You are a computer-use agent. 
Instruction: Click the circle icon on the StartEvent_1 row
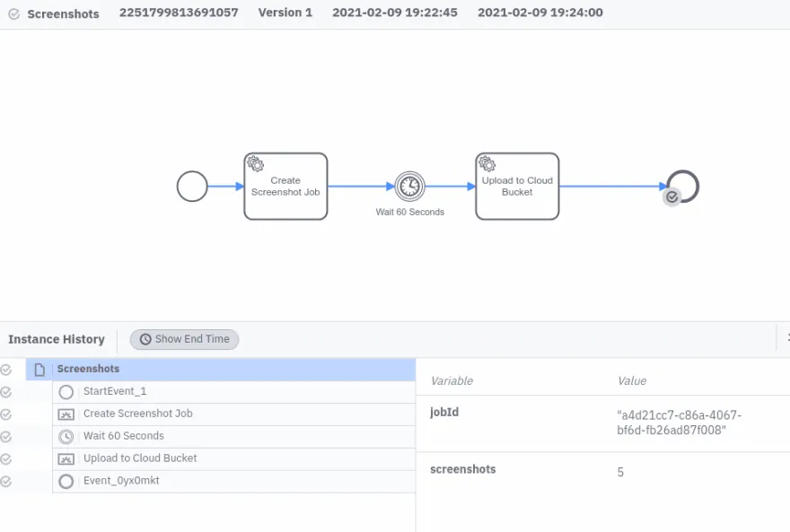pos(65,391)
